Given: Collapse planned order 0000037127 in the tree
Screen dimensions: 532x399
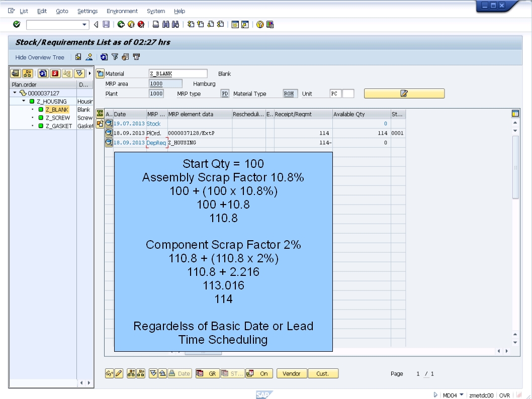Looking at the screenshot, I should coord(14,92).
